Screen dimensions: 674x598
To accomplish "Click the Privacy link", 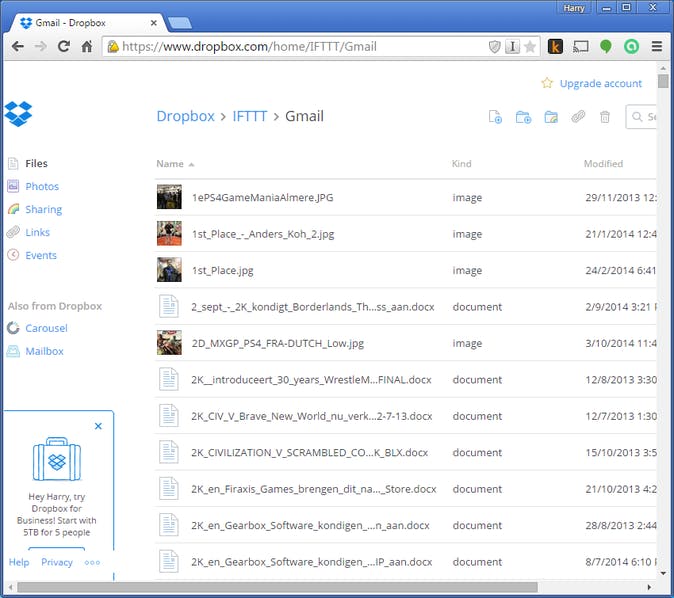I will pos(57,562).
